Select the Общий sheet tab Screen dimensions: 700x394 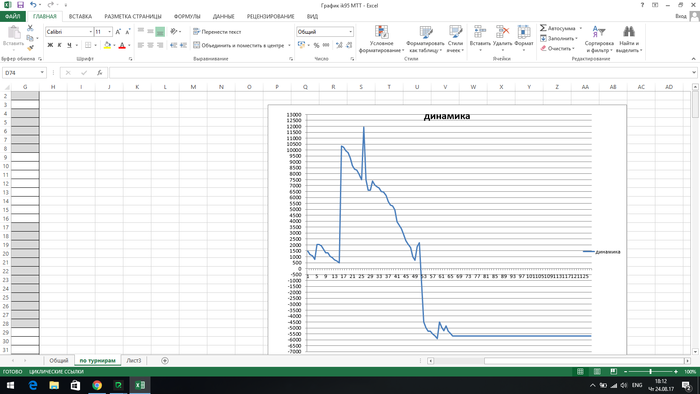point(59,361)
